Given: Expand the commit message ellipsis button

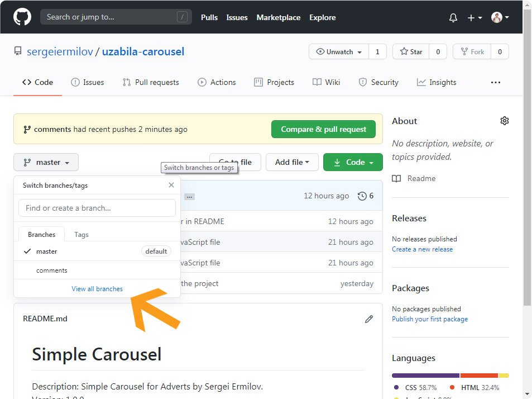Looking at the screenshot, I should click(x=189, y=197).
